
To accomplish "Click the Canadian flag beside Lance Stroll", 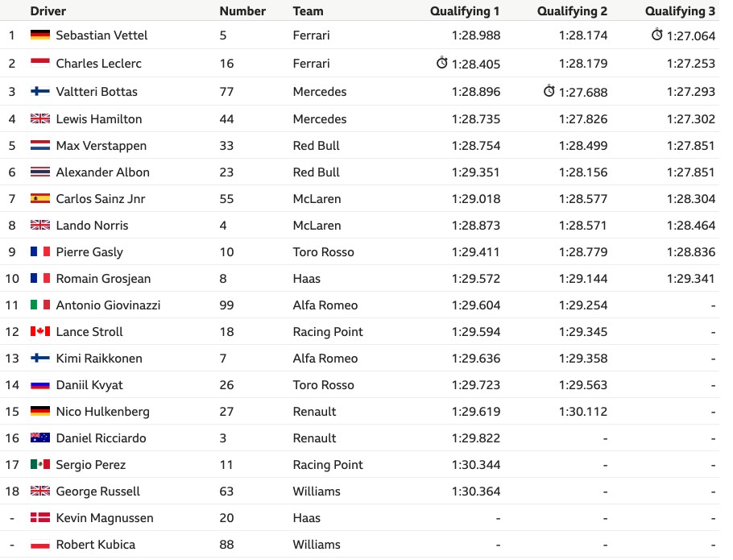I will point(40,331).
